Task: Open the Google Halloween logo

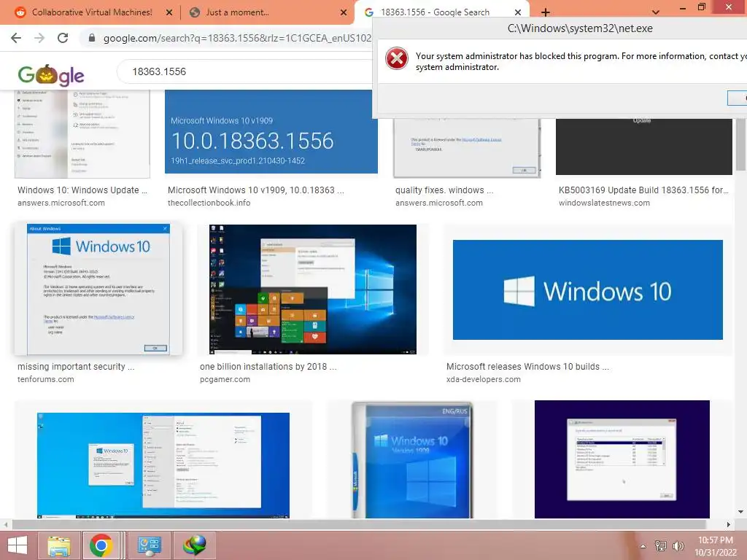Action: click(51, 75)
